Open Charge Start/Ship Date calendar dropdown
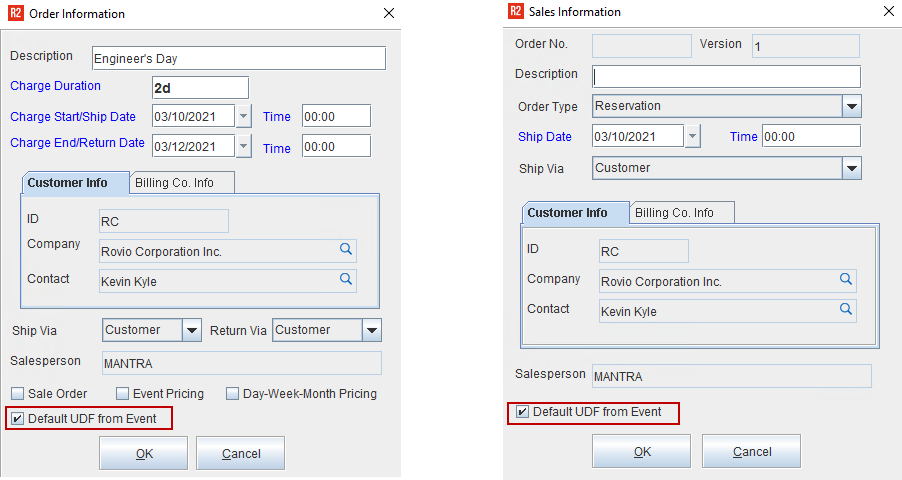The image size is (902, 480). tap(244, 116)
